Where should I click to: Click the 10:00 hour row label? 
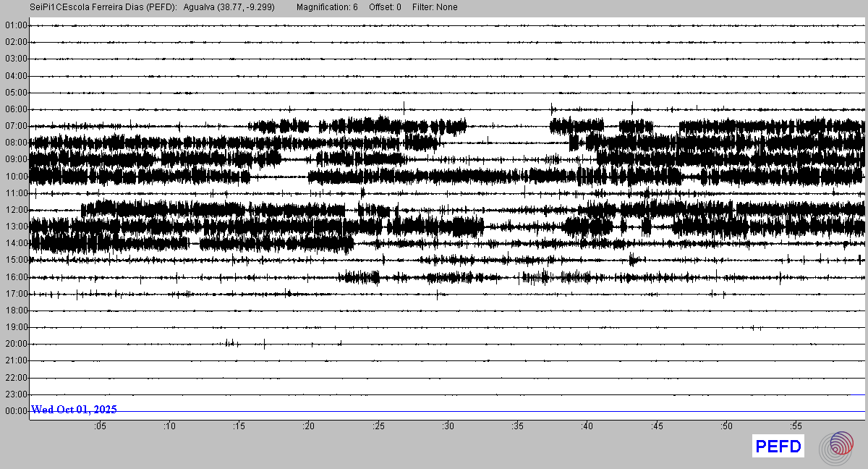pyautogui.click(x=16, y=177)
